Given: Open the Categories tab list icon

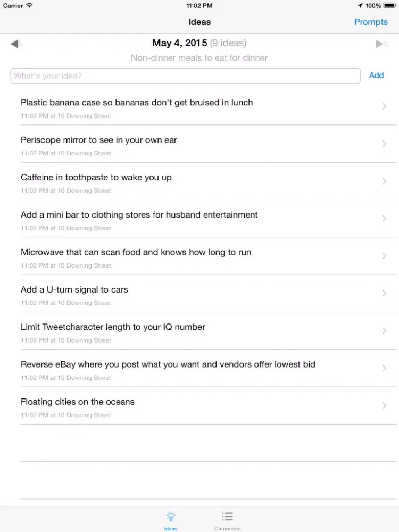Looking at the screenshot, I should (227, 517).
